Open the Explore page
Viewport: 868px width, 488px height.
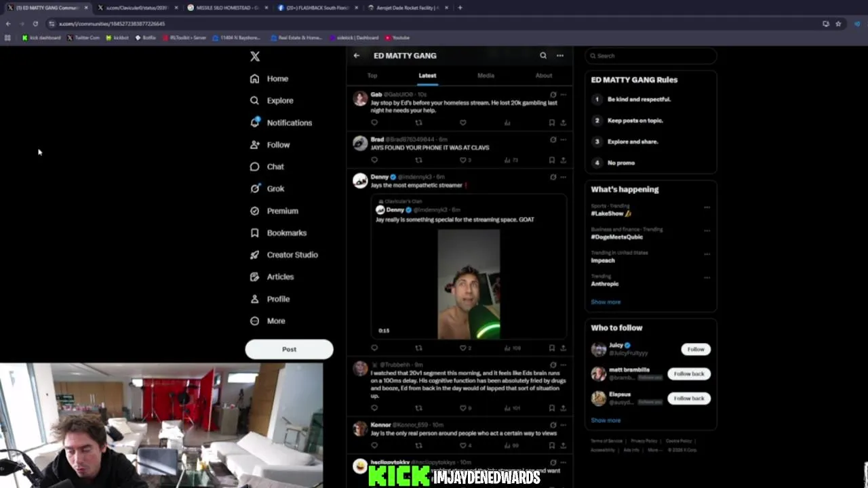click(x=271, y=100)
